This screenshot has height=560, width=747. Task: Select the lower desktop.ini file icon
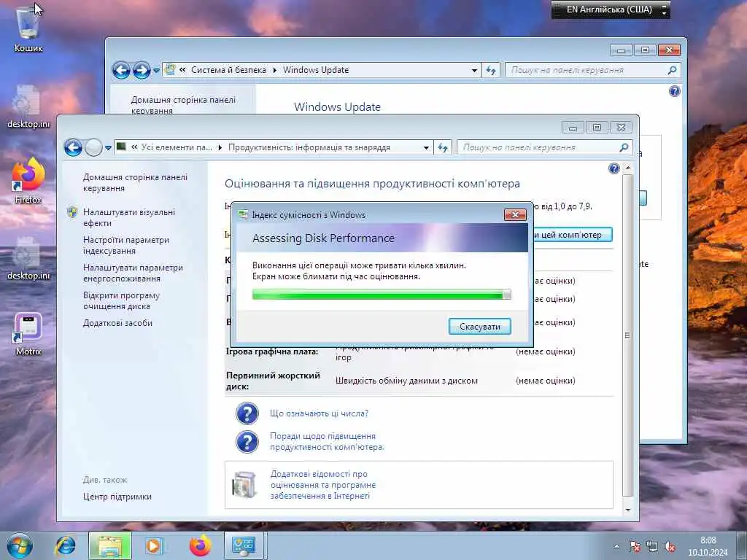tap(28, 258)
